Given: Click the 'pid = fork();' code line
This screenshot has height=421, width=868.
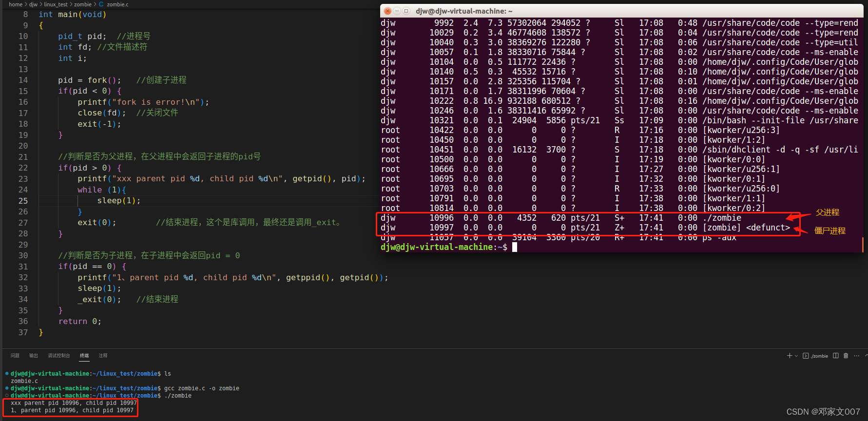Looking at the screenshot, I should (x=90, y=80).
